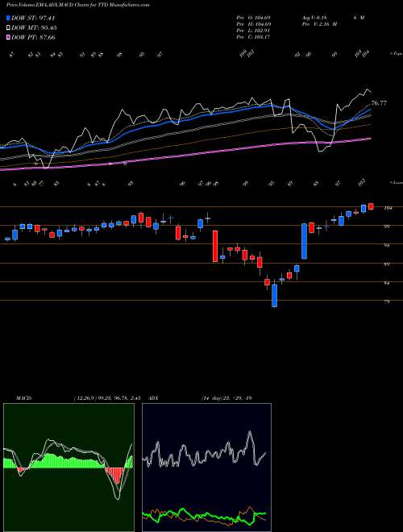Click the chart title mentioning MunafaSutra.com

pos(77,5)
